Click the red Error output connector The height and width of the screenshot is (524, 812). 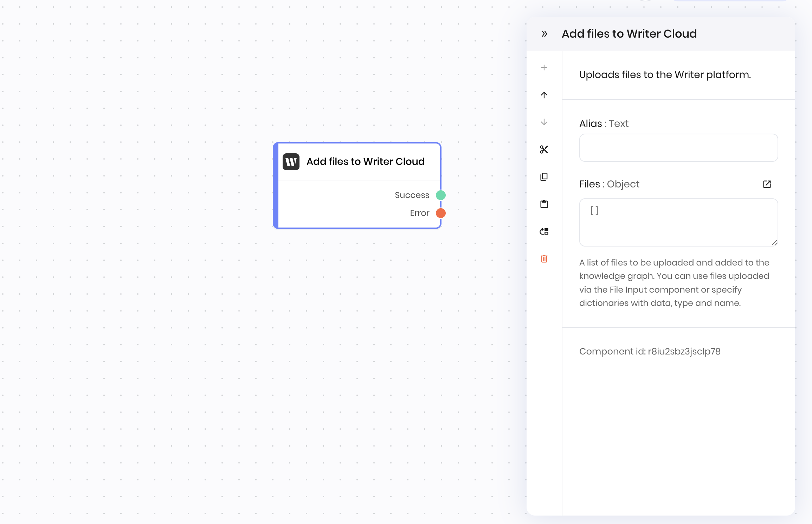(x=441, y=213)
